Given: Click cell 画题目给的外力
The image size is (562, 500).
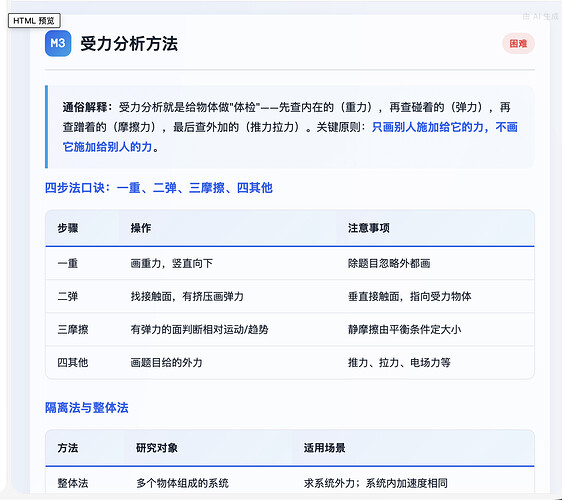Looking at the screenshot, I should [167, 362].
